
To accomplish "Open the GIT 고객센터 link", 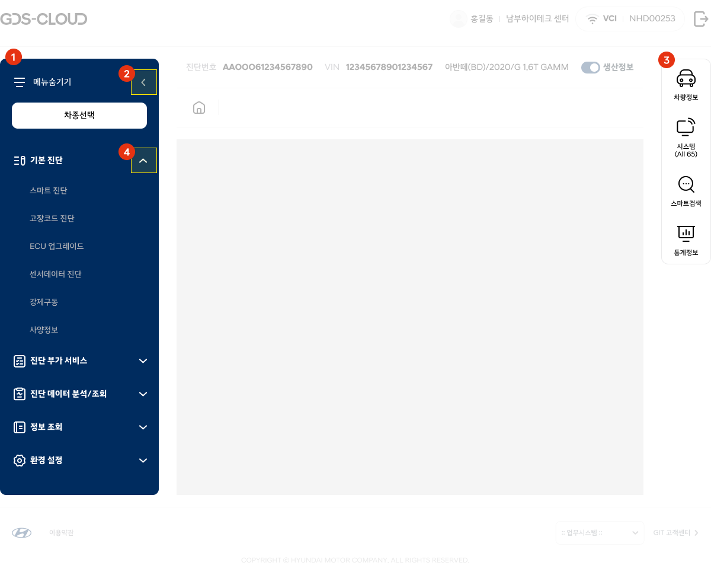I will coord(676,533).
